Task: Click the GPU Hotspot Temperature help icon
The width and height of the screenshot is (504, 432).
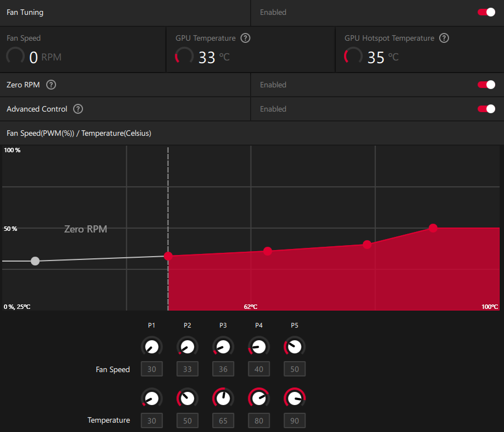Action: [444, 38]
